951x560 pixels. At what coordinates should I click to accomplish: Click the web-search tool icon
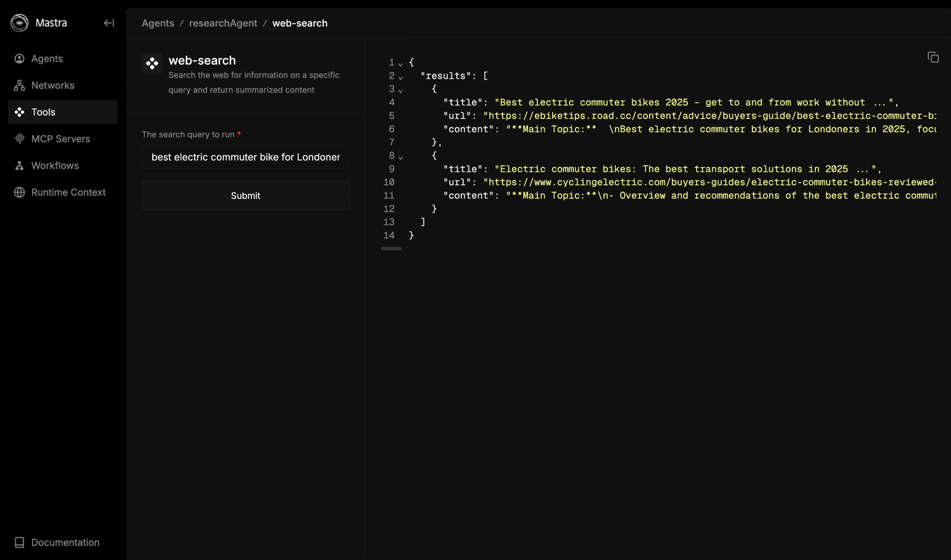pyautogui.click(x=152, y=64)
